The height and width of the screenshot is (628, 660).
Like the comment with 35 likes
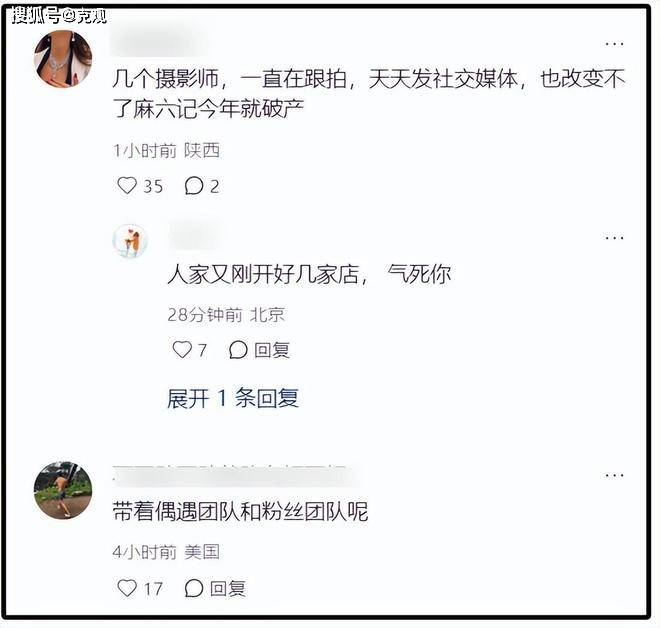[127, 186]
